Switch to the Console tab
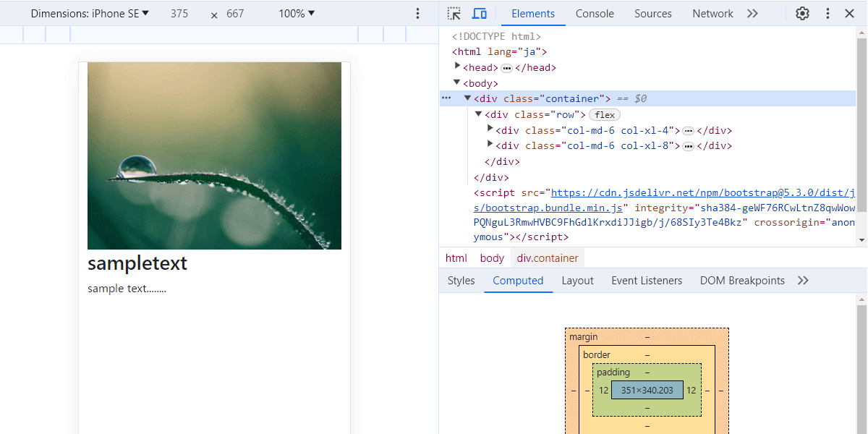868x434 pixels. tap(595, 14)
